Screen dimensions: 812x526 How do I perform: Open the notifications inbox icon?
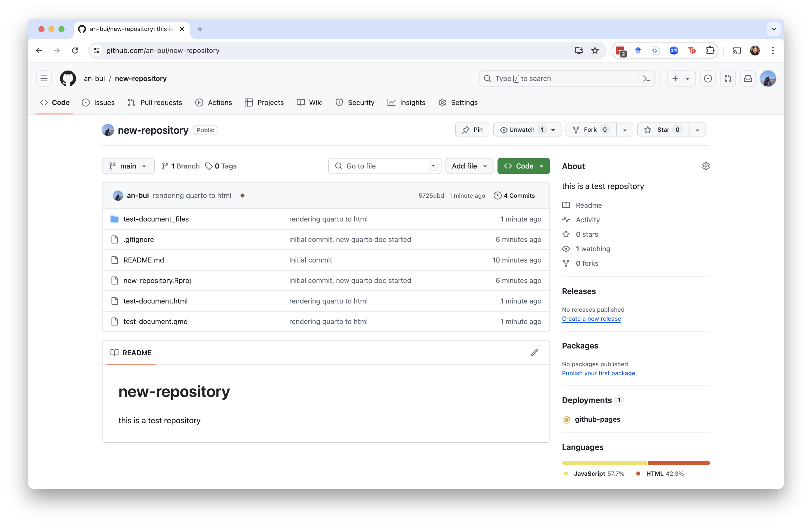tap(747, 78)
